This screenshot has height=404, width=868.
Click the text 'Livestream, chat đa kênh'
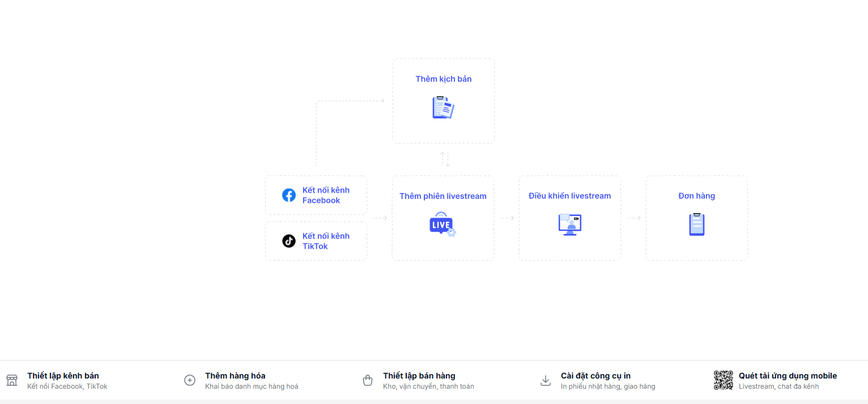click(x=778, y=386)
